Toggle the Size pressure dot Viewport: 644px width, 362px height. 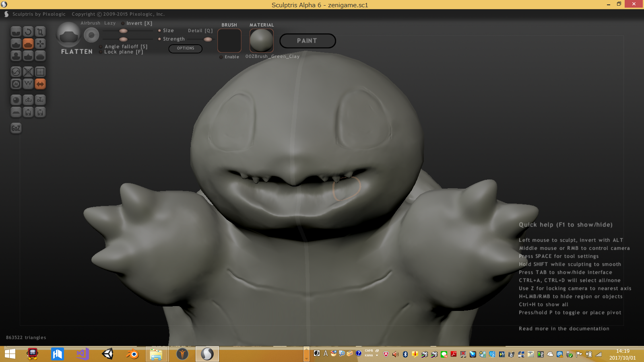pyautogui.click(x=159, y=31)
